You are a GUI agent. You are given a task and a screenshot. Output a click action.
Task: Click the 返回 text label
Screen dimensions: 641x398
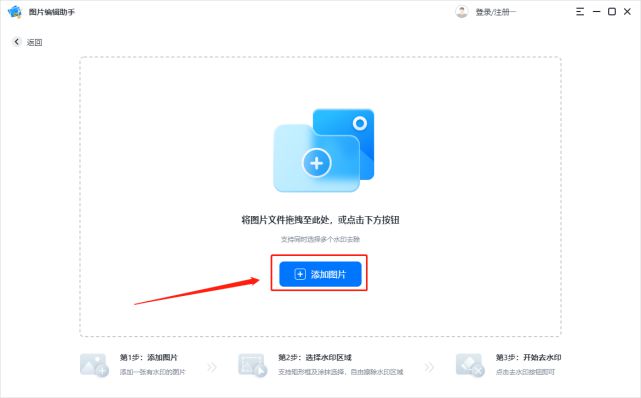34,42
